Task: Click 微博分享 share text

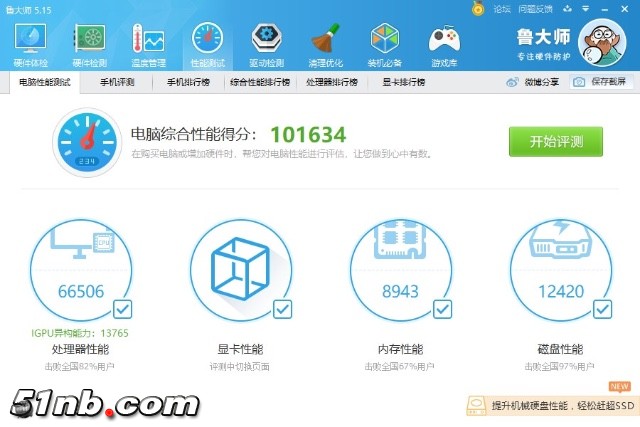Action: [542, 82]
